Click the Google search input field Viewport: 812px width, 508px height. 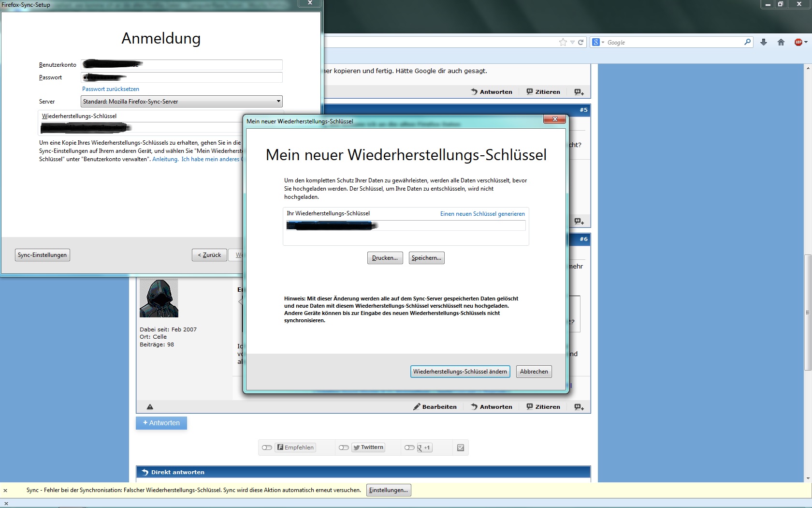(x=674, y=42)
